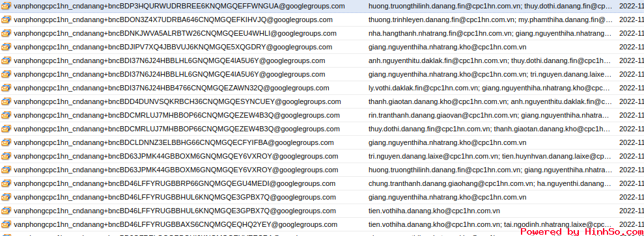This screenshot has height=236, width=644.
Task: Click the recipients starting with thanh.giaotan.danang.kho
Action: [490, 101]
